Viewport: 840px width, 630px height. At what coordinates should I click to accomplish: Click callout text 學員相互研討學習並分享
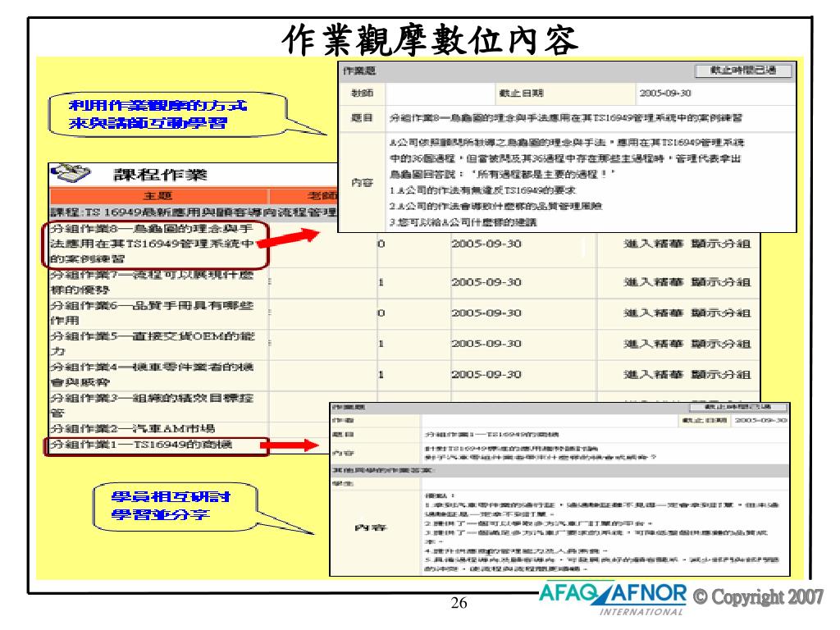click(x=170, y=505)
